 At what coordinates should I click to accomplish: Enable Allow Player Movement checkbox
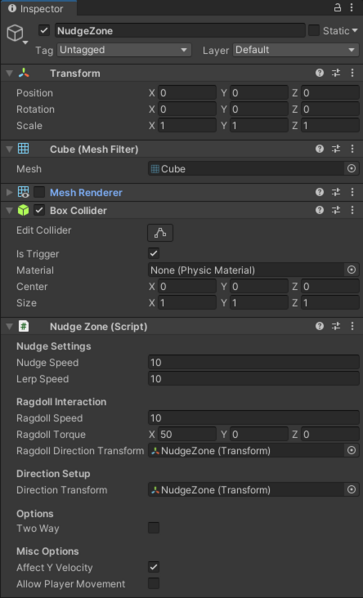coord(154,584)
